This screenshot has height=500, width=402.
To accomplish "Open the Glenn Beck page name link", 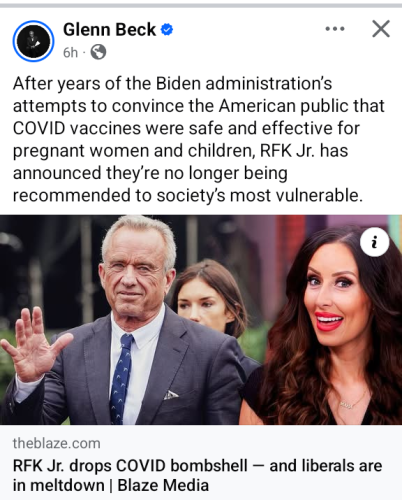I will 109,29.
